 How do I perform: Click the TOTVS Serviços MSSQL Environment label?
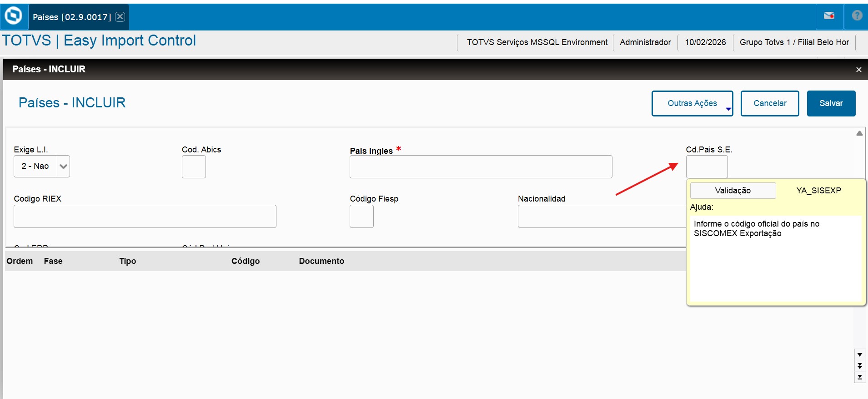tap(537, 42)
